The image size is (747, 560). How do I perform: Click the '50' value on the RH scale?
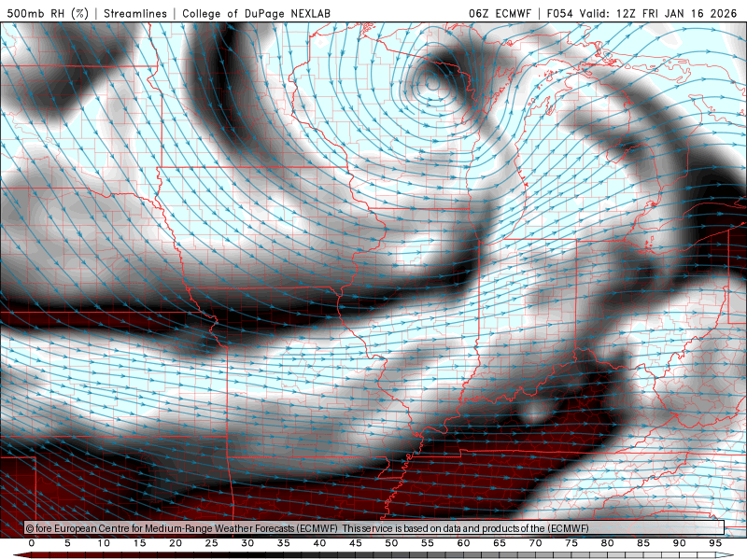coord(391,543)
